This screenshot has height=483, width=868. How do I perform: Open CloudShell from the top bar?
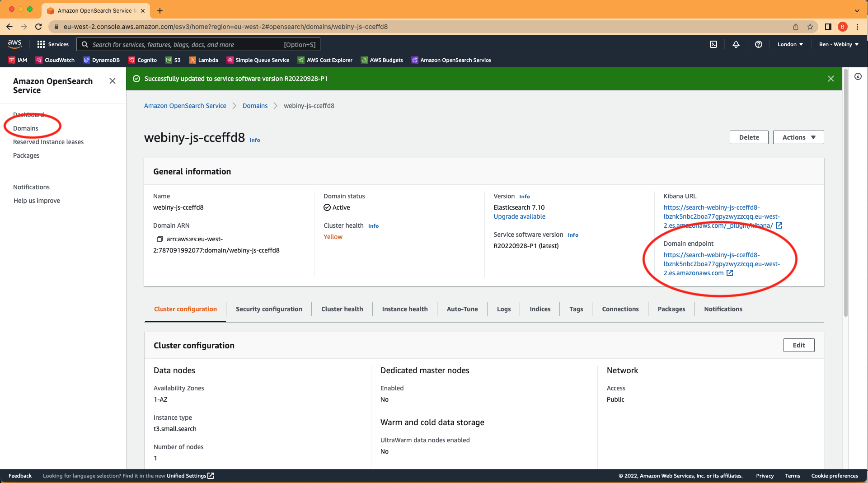(713, 44)
